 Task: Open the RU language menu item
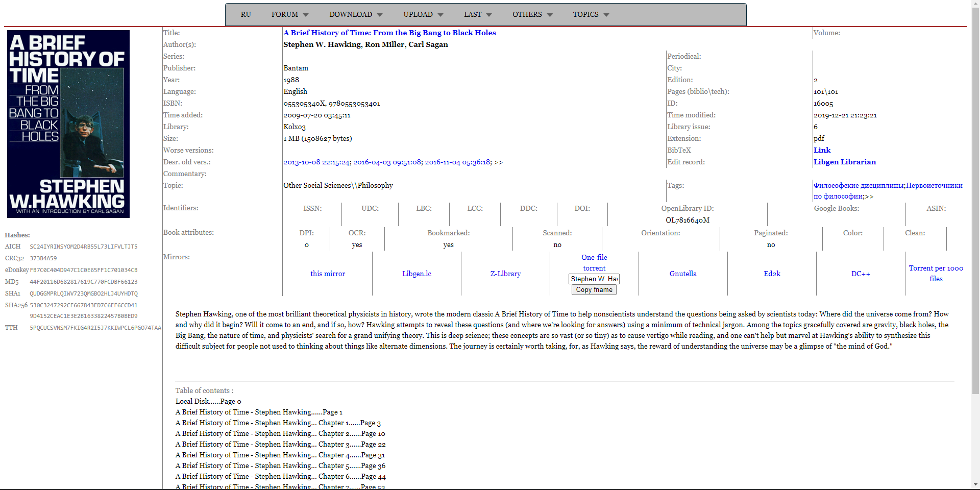(246, 14)
